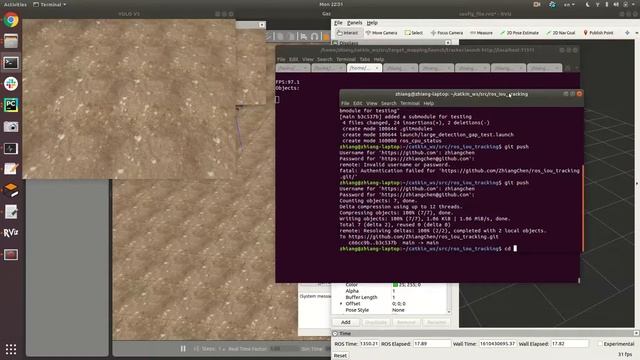Click the ROS Time value field
Image resolution: width=640 pixels, height=360 pixels.
coord(369,344)
